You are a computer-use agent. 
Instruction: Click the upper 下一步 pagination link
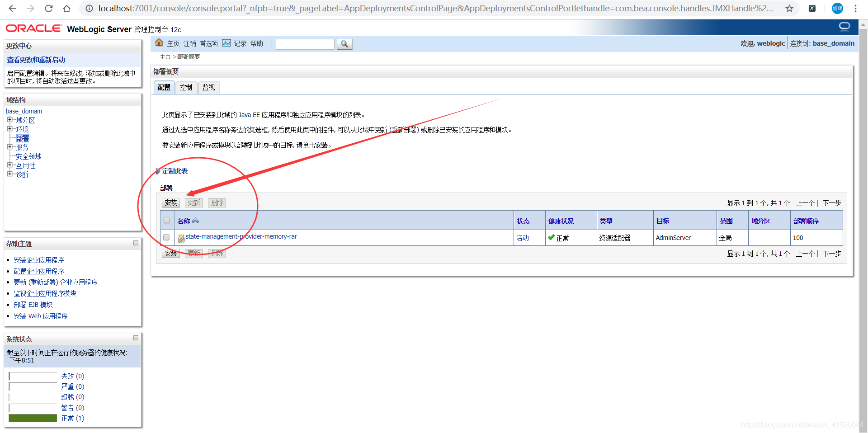pyautogui.click(x=832, y=203)
